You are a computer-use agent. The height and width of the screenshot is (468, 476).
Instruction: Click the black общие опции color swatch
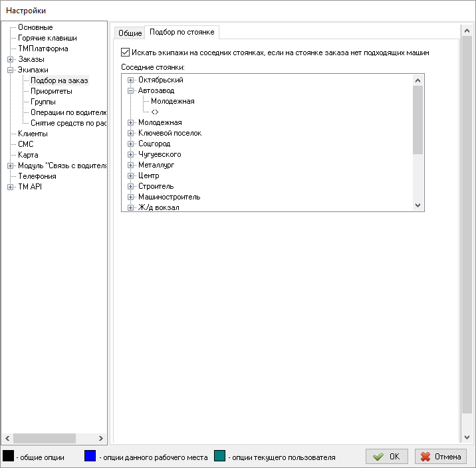pos(9,456)
